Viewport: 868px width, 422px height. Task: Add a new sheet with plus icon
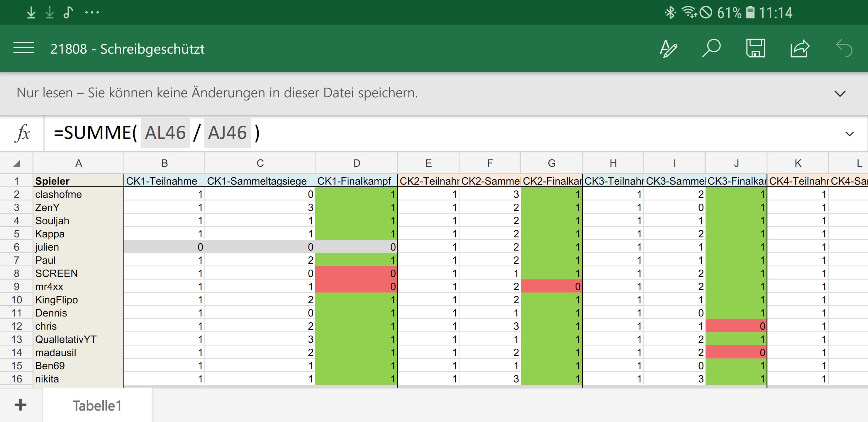coord(21,405)
